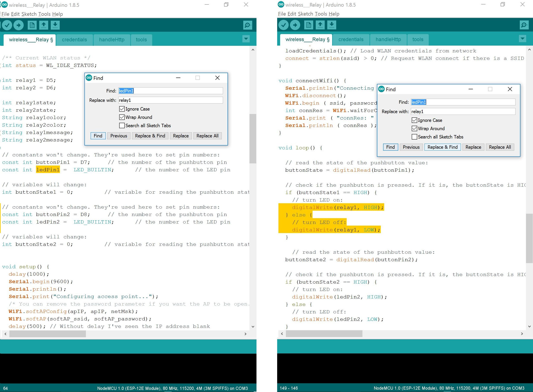Click Save sketch icon in left window
The image size is (533, 392).
tap(55, 25)
